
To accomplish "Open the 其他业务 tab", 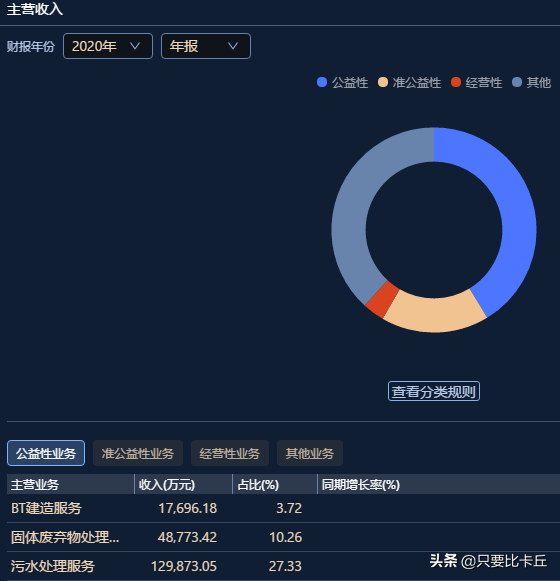I will click(310, 453).
